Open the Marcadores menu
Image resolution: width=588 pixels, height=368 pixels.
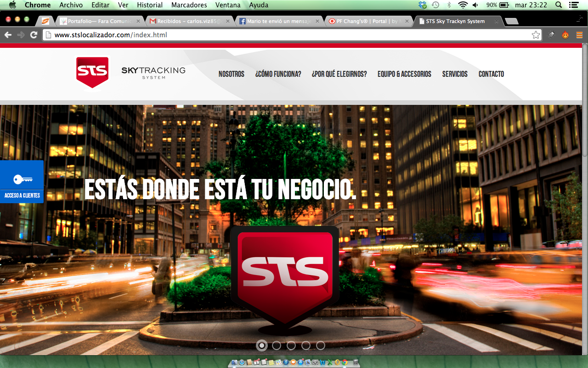point(189,5)
